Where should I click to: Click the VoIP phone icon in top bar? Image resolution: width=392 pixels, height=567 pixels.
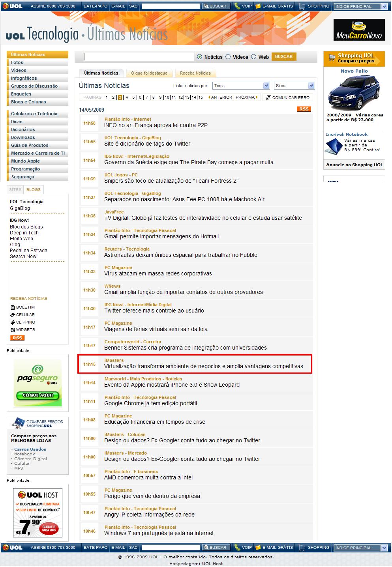tap(237, 6)
